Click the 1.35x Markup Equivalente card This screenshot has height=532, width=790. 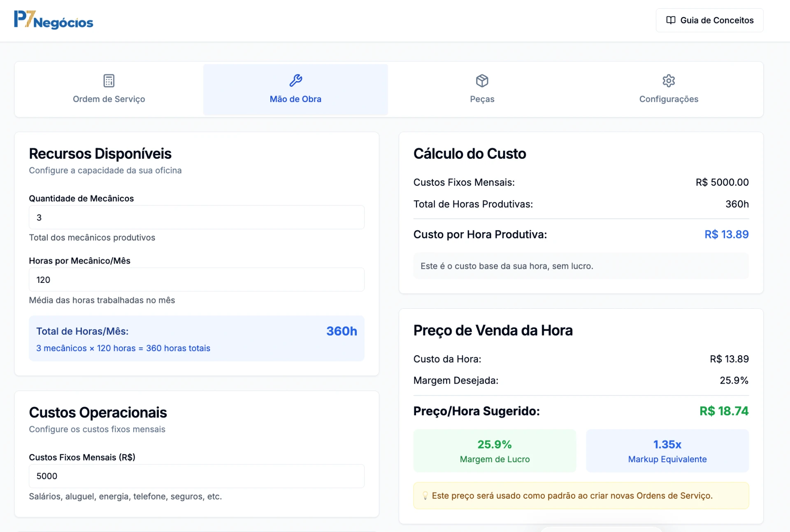[x=667, y=451]
